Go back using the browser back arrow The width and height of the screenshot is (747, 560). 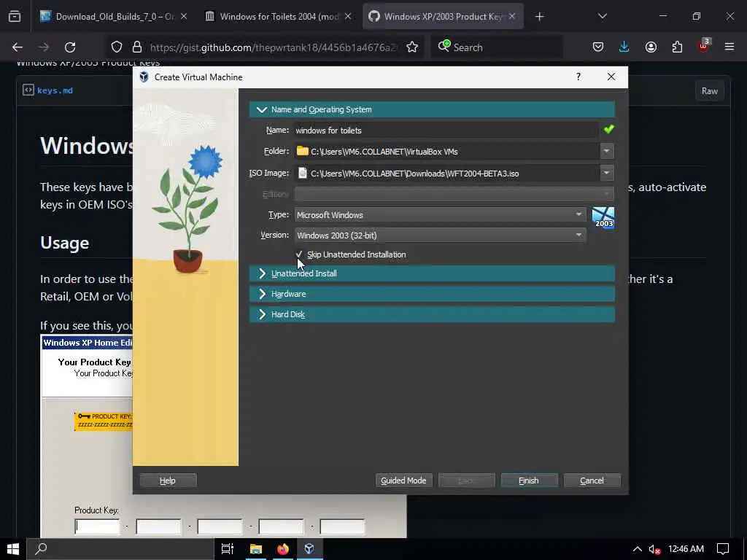pos(18,47)
